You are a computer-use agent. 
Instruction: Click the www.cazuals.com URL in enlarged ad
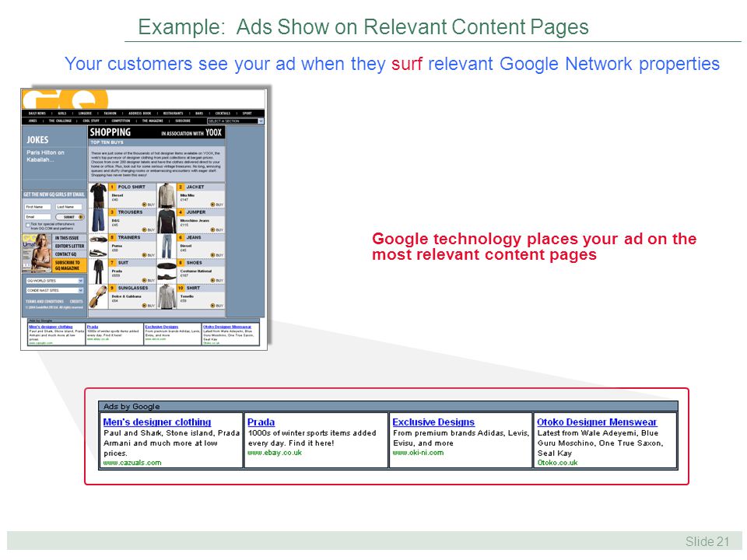pos(132,462)
